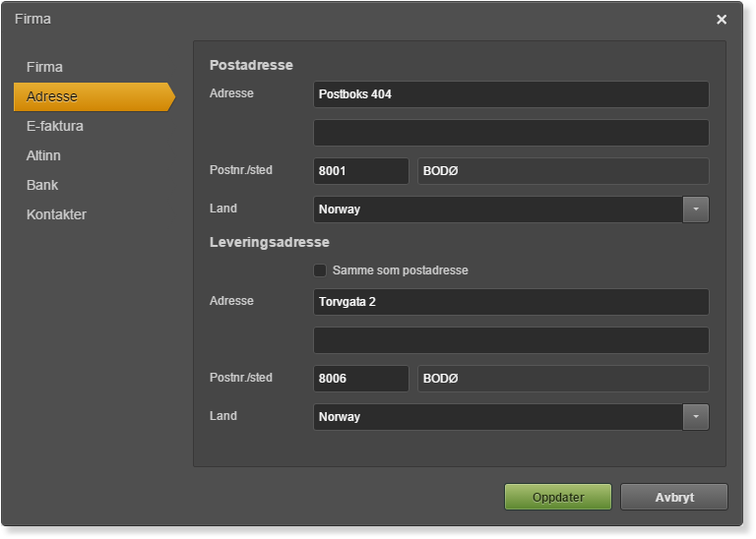Focus the empty second postal address line
756x539 pixels.
(511, 133)
